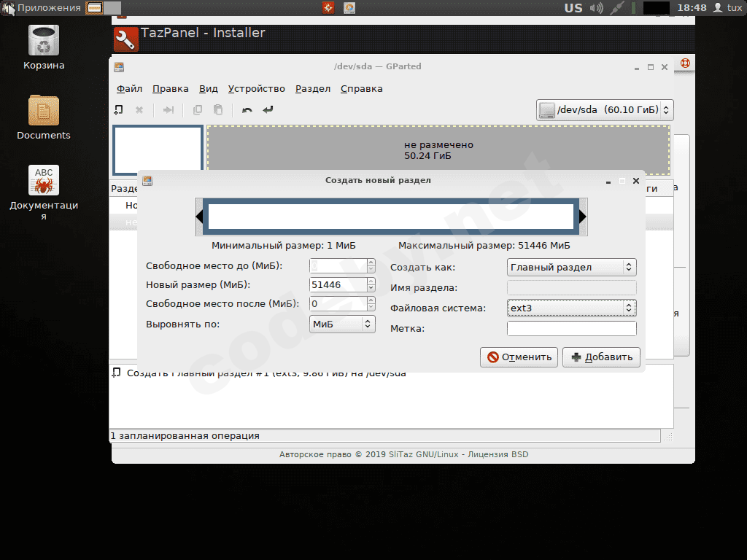Click the Новый размер input field
The image size is (747, 560).
338,285
